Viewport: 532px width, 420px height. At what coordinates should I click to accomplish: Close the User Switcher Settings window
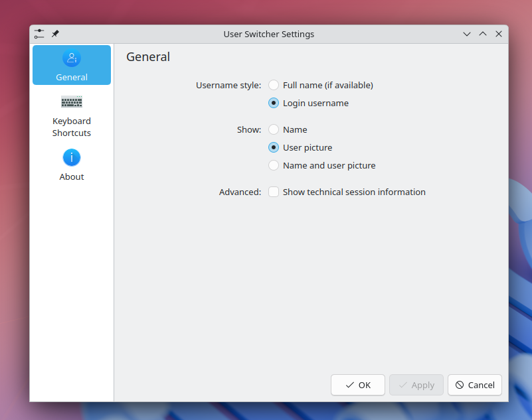point(499,34)
